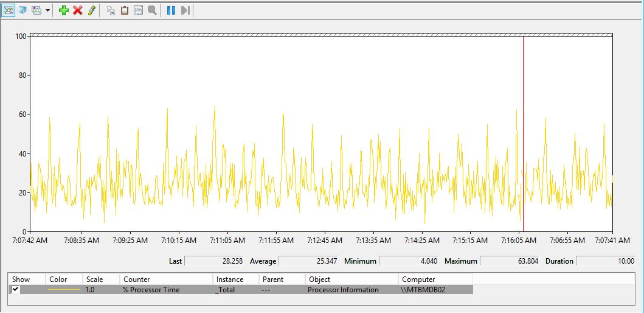
Task: Click the 7:13:35 AM time axis label
Action: pos(373,240)
